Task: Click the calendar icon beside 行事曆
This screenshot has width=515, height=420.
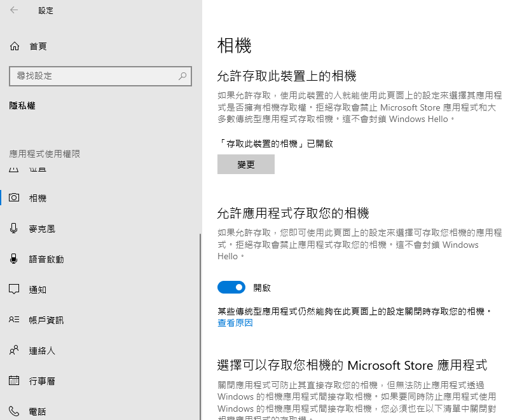Action: coord(14,381)
